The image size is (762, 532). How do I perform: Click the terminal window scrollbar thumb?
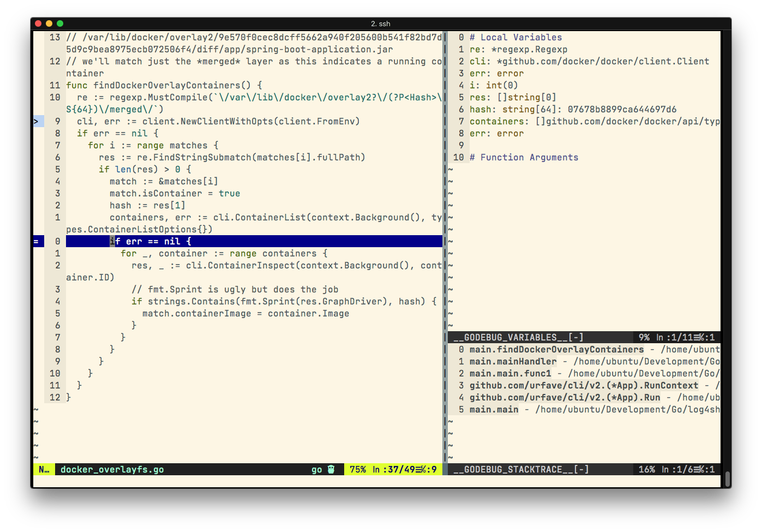[728, 479]
